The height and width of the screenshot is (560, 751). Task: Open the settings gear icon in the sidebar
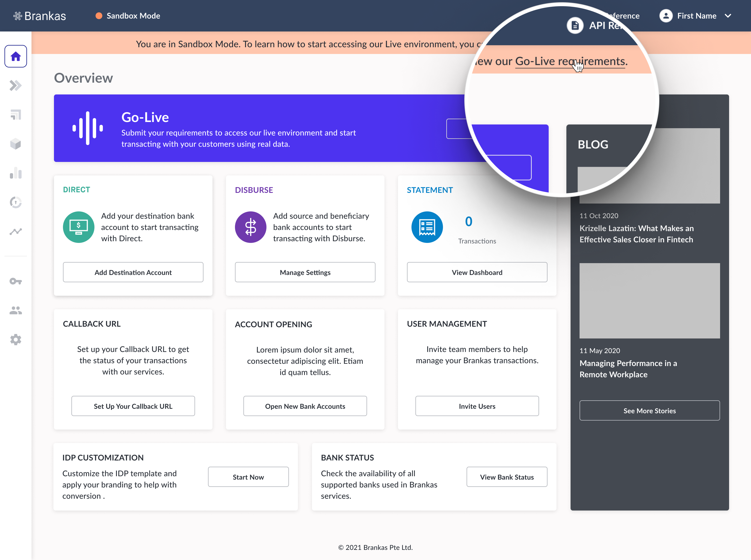click(x=15, y=339)
